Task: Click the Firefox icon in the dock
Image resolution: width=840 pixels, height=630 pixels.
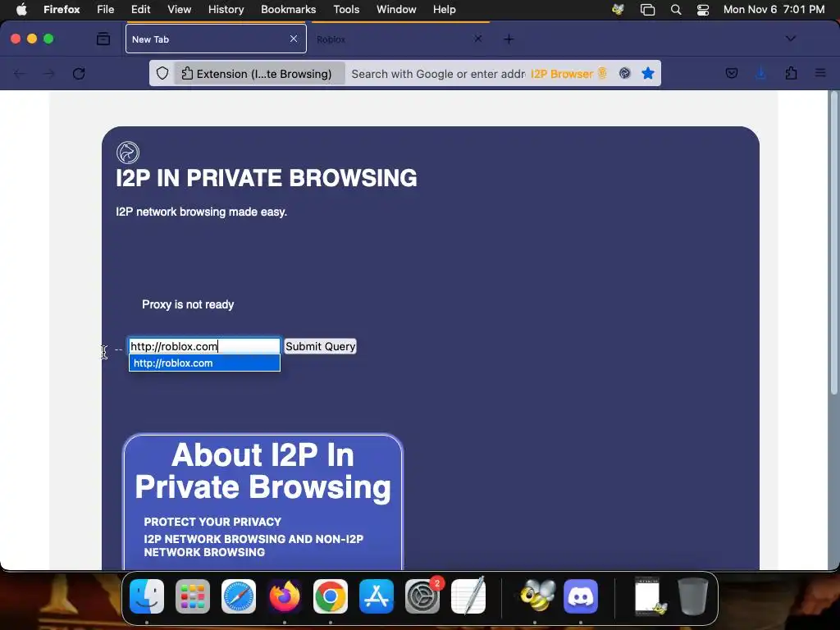Action: (285, 596)
